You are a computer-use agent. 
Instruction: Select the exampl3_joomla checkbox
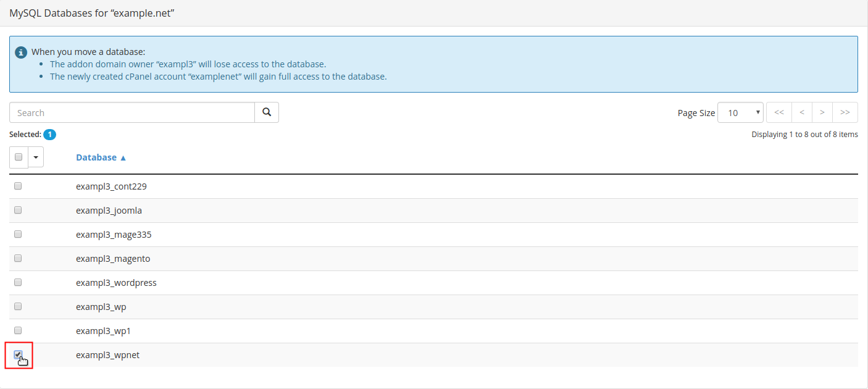(x=18, y=210)
